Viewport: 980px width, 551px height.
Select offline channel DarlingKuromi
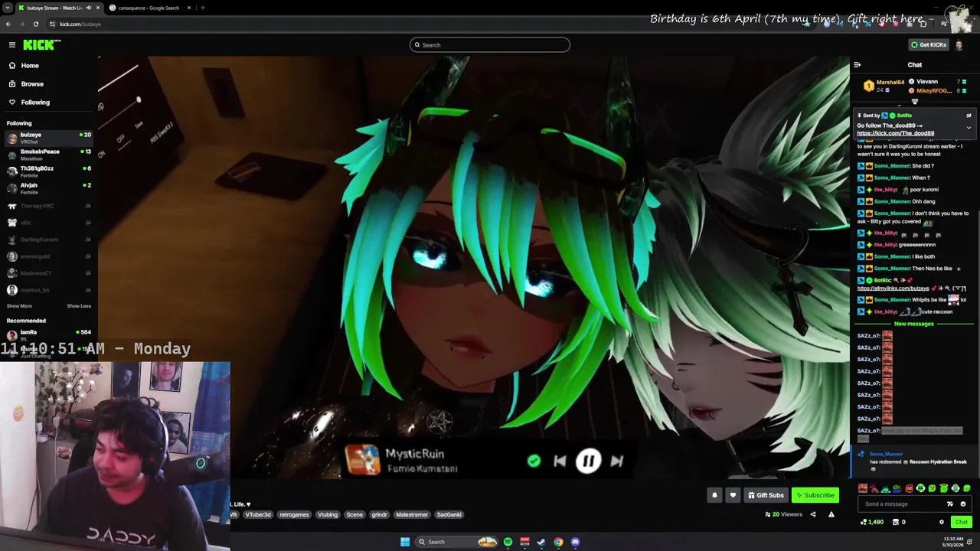[48, 240]
